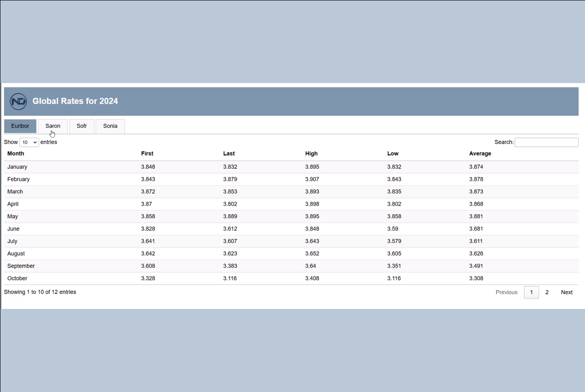Sort by the First column header
Screen dimensions: 585x392
click(x=147, y=154)
